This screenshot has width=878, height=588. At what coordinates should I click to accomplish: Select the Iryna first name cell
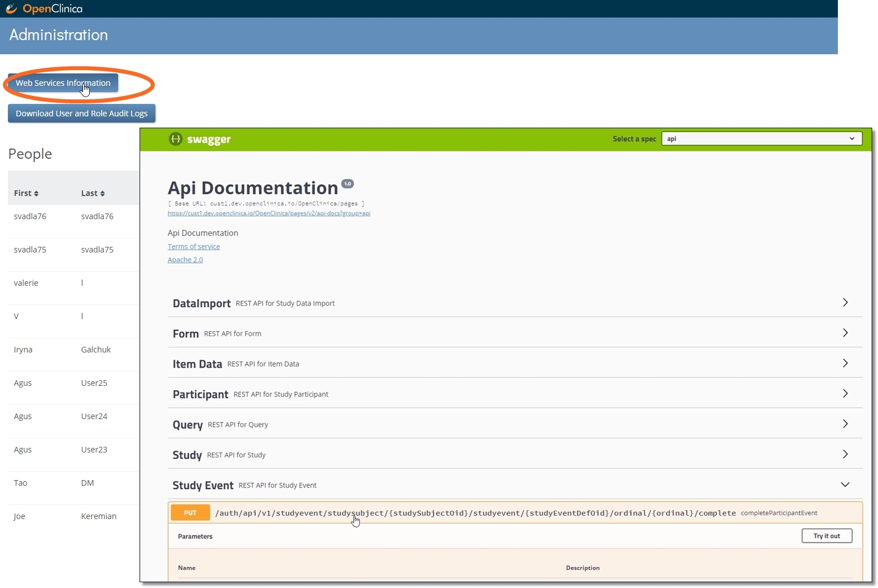[23, 350]
